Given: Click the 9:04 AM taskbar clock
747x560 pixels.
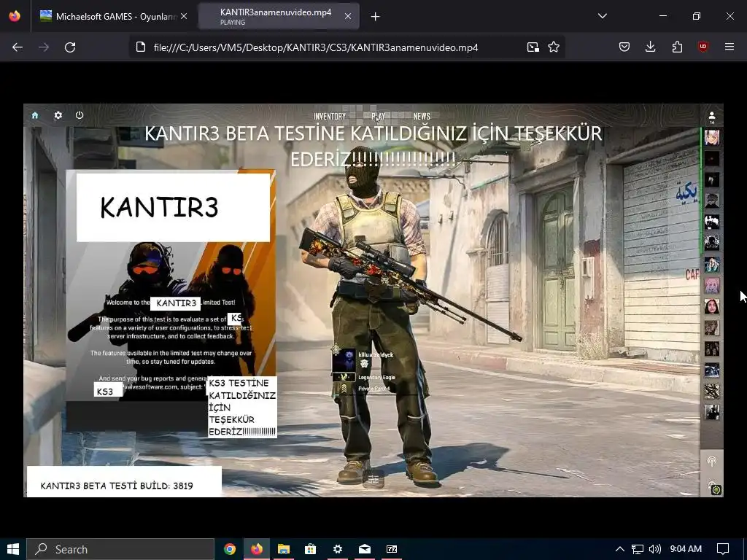Looking at the screenshot, I should pos(686,549).
